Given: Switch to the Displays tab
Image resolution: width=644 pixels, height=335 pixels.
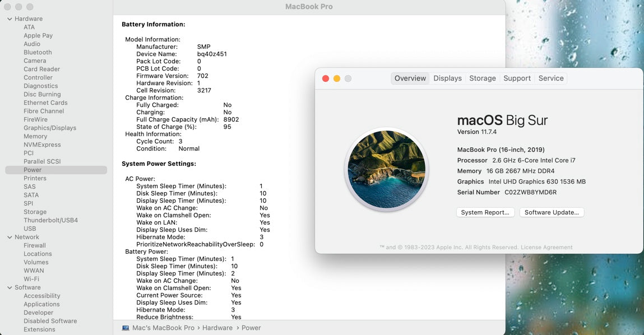Looking at the screenshot, I should click(x=447, y=78).
